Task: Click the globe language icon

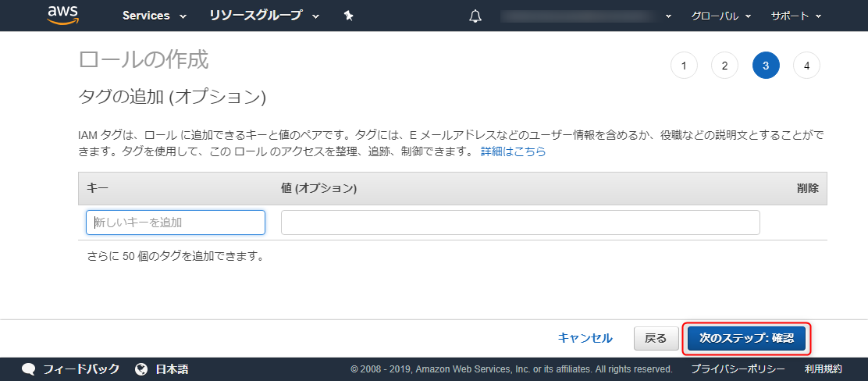Action: click(141, 369)
